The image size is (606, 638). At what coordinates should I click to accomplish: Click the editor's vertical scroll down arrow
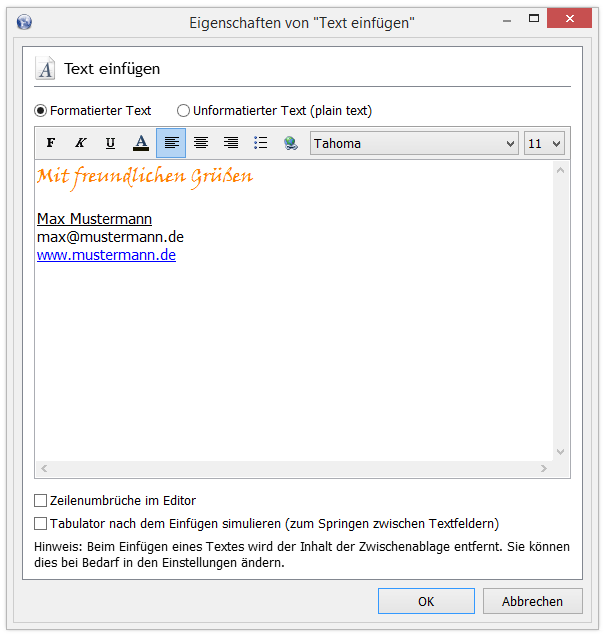click(x=560, y=452)
